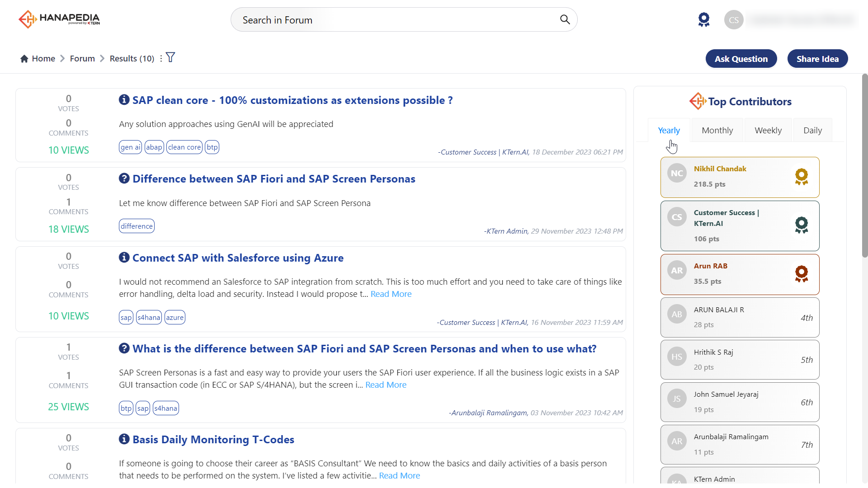Click Search in Forum input field
This screenshot has height=488, width=868.
point(404,19)
